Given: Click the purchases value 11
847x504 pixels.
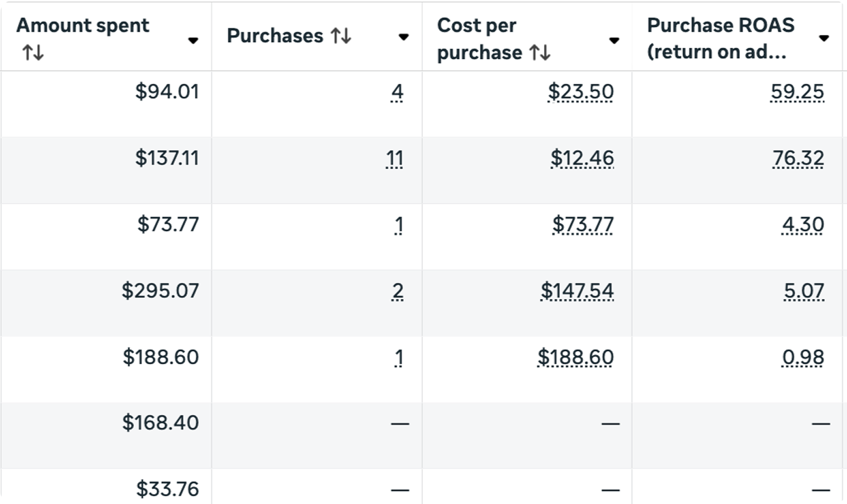Looking at the screenshot, I should coord(394,158).
